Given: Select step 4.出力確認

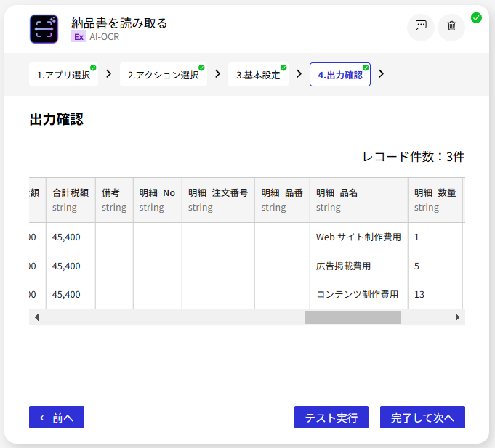Looking at the screenshot, I should [340, 75].
